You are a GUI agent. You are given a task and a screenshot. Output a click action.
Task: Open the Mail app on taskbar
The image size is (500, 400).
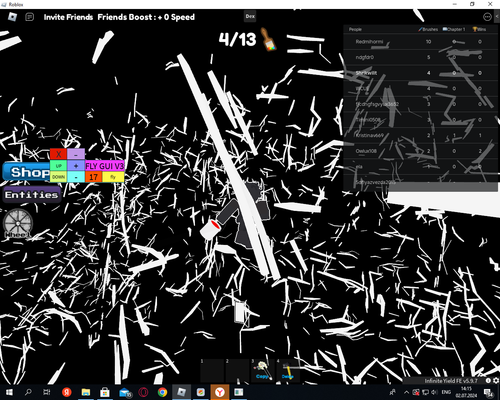tap(124, 392)
